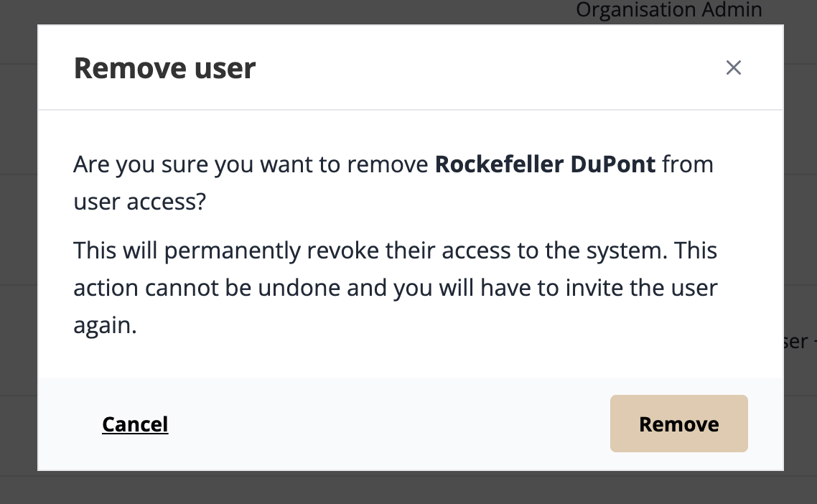Click the word "from" after the name
Screen dimensions: 817x504
687,164
